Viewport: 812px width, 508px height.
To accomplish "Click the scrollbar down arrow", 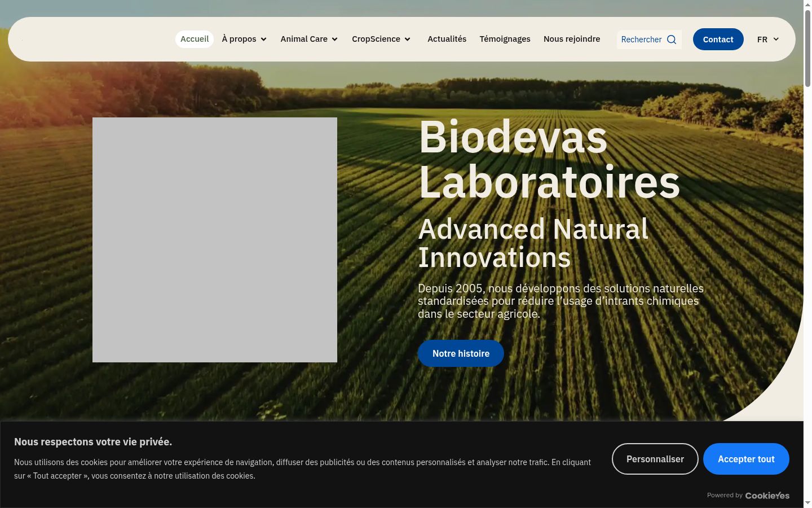I will pos(807,503).
